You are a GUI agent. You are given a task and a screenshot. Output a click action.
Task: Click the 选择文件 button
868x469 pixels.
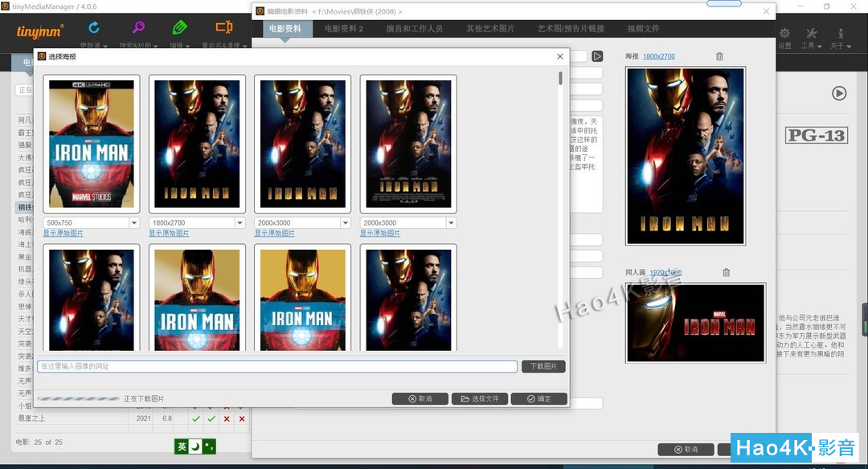click(x=480, y=399)
